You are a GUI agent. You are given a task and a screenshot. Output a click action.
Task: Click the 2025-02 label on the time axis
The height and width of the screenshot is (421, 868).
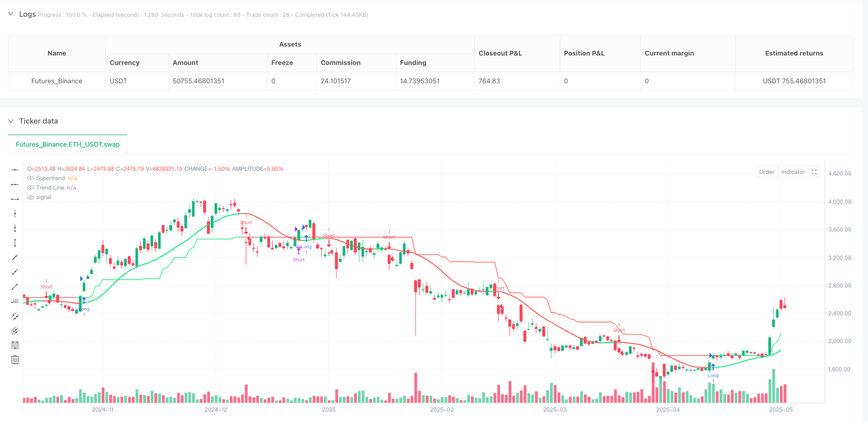442,409
